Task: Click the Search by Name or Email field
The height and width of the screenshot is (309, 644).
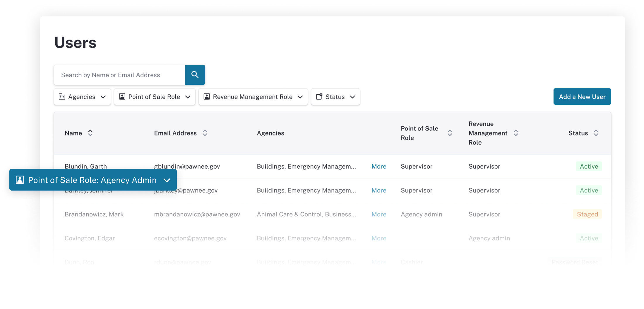Action: pos(117,75)
